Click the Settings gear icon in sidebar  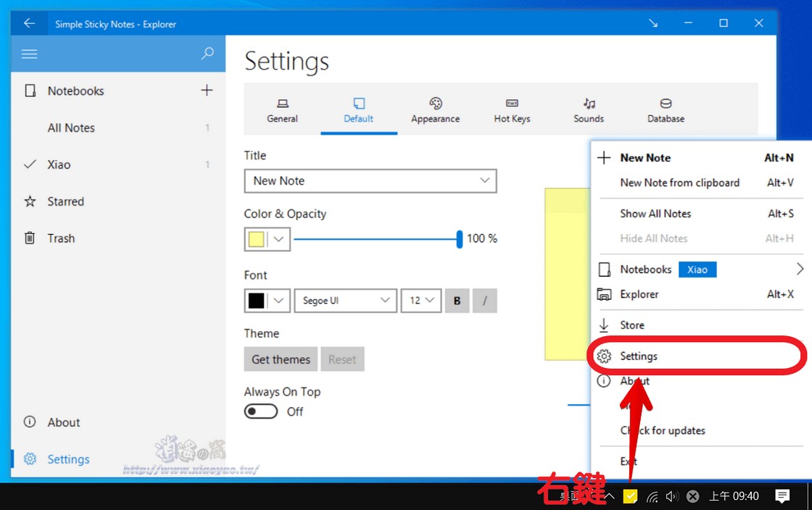pos(30,459)
